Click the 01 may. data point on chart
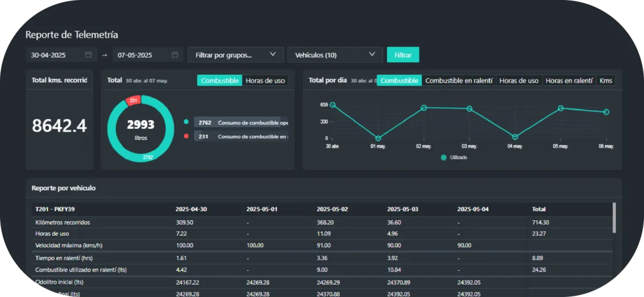 [378, 138]
